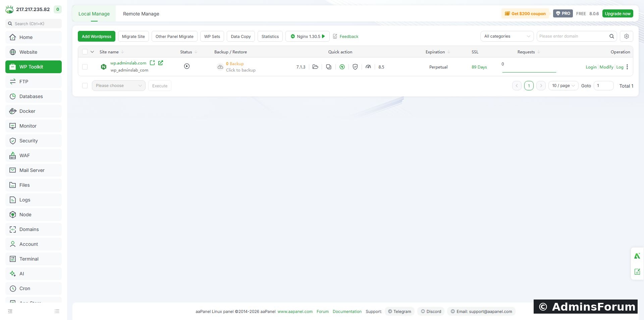Screen dimensions: 644x320
Task: Select the Local Manage tab
Action: click(94, 14)
